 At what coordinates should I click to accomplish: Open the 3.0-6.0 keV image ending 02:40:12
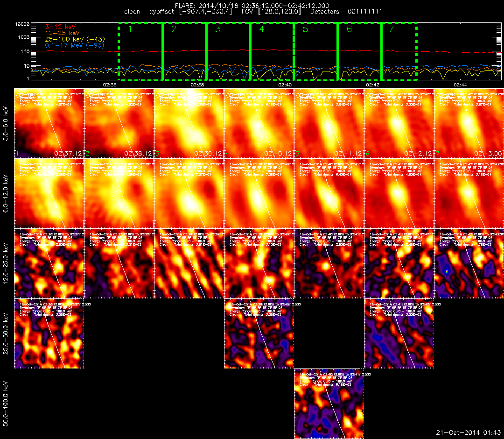[x=259, y=123]
